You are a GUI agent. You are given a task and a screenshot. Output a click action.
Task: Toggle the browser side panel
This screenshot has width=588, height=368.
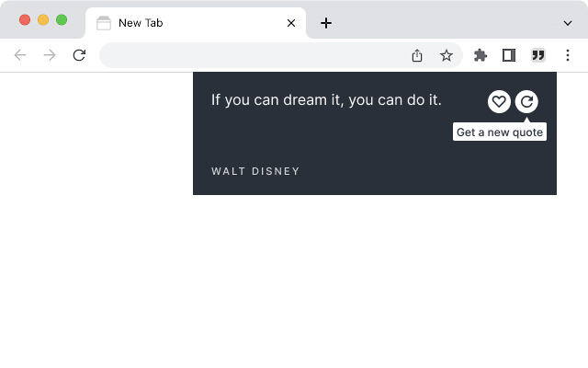[509, 55]
